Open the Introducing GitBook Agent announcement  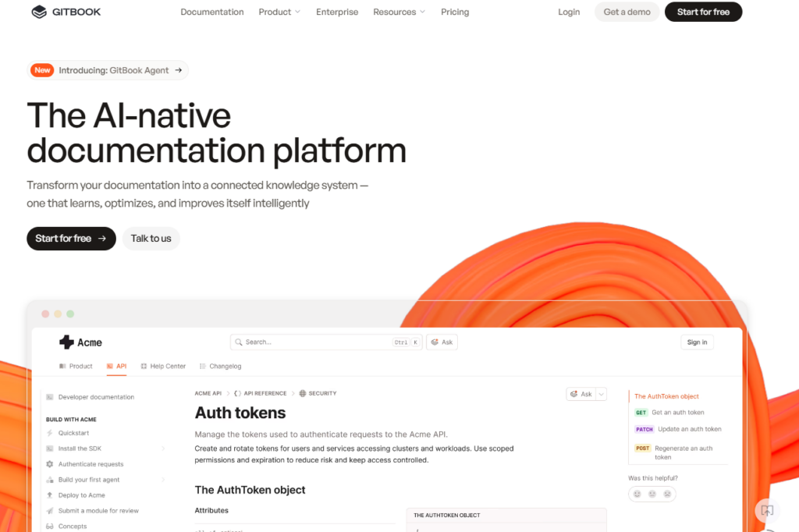pyautogui.click(x=108, y=70)
